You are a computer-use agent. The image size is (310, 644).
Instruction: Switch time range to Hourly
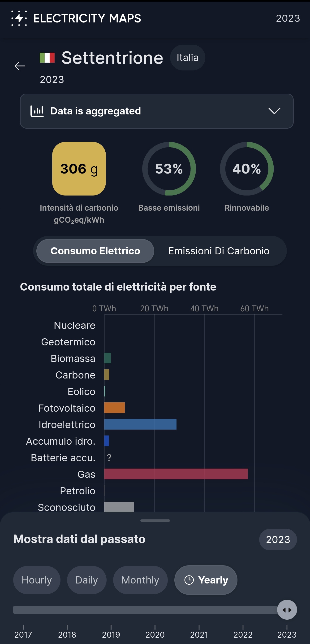tap(37, 580)
